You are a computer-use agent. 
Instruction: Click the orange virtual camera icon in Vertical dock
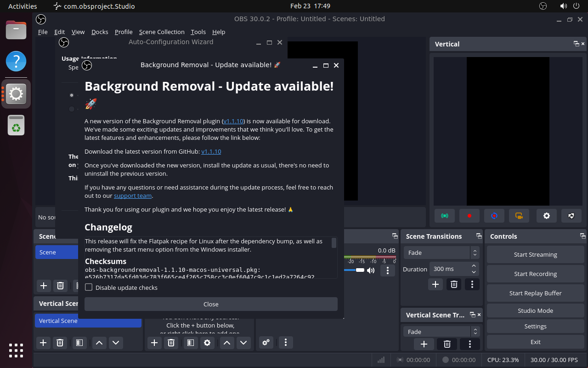(x=519, y=215)
